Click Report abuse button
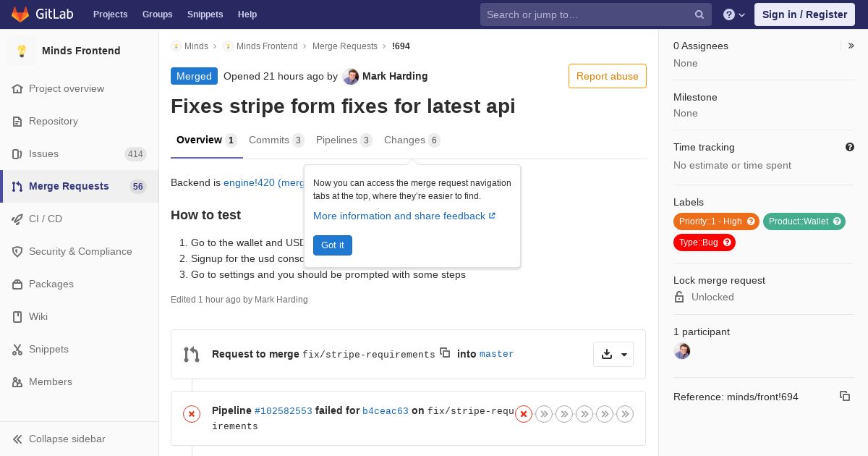Viewport: 868px width, 456px height. [608, 76]
